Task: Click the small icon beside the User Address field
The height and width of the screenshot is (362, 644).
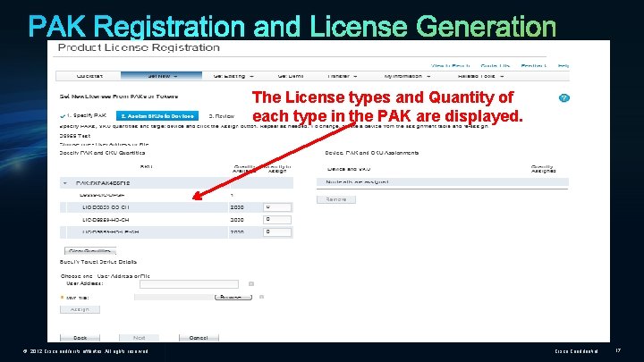Action: pos(251,283)
